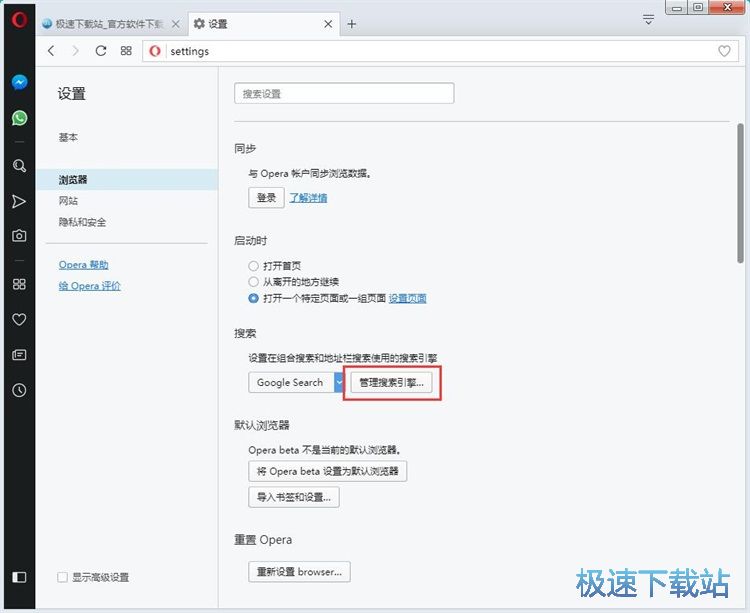Go forward with the arrow button

coord(75,51)
